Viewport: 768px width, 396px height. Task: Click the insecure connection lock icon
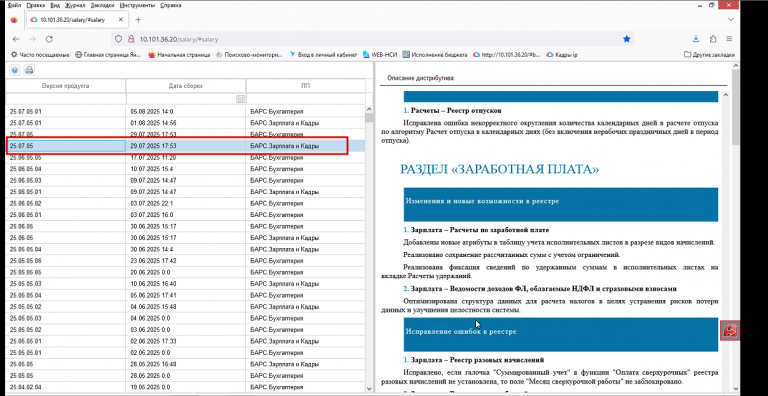(x=131, y=39)
